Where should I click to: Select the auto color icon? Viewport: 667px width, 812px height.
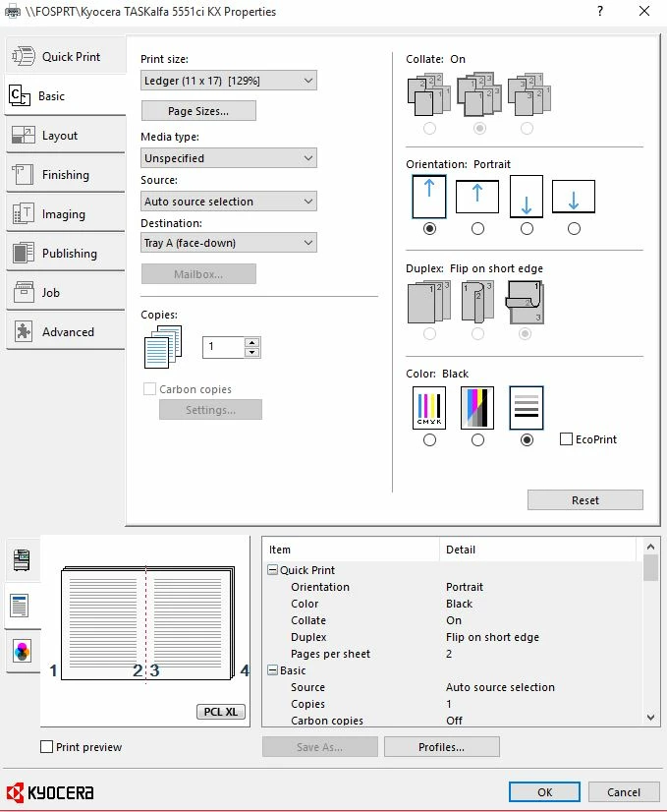[x=477, y=408]
